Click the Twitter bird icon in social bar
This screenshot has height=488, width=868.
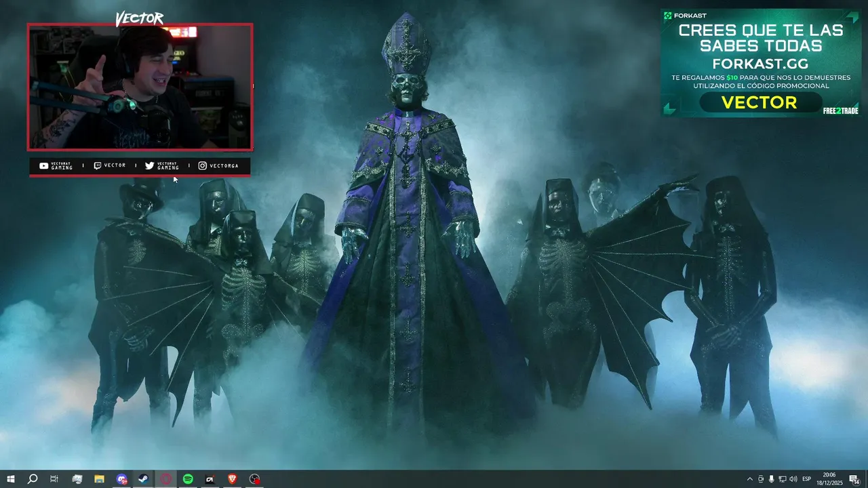coord(149,165)
